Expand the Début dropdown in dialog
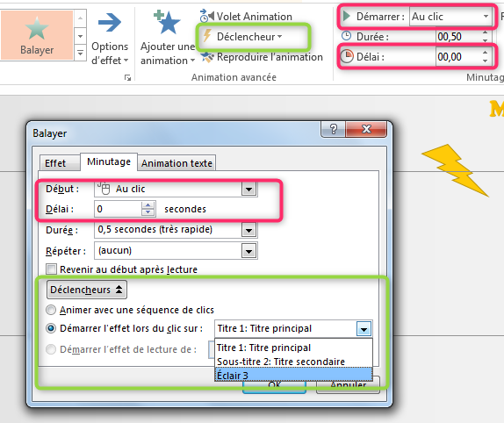The height and width of the screenshot is (423, 504). coord(248,189)
